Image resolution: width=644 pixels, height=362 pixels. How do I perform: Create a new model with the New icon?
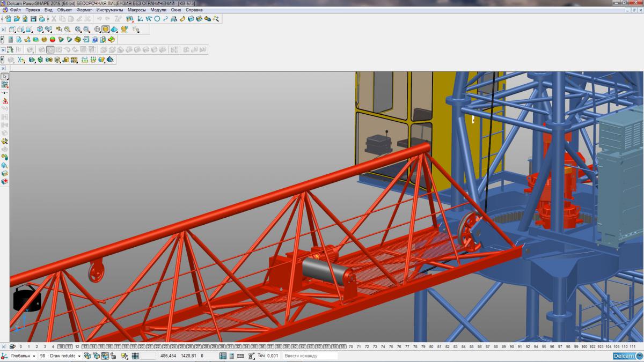click(x=9, y=19)
